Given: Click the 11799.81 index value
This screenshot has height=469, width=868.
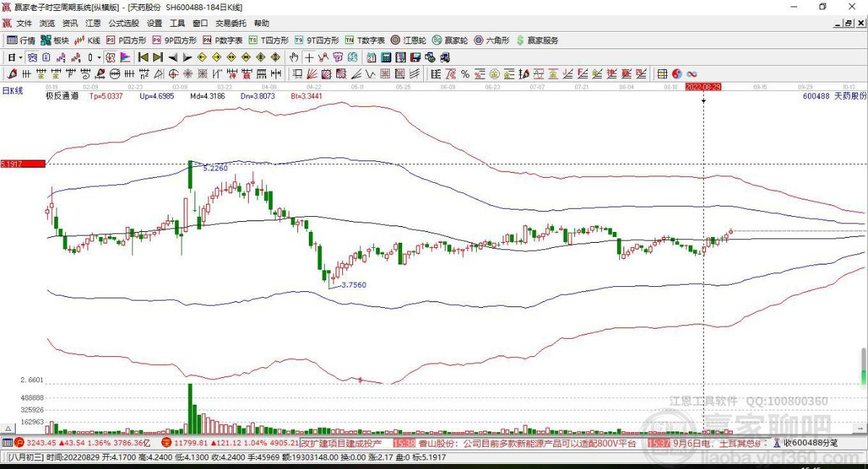Looking at the screenshot, I should click(190, 443).
